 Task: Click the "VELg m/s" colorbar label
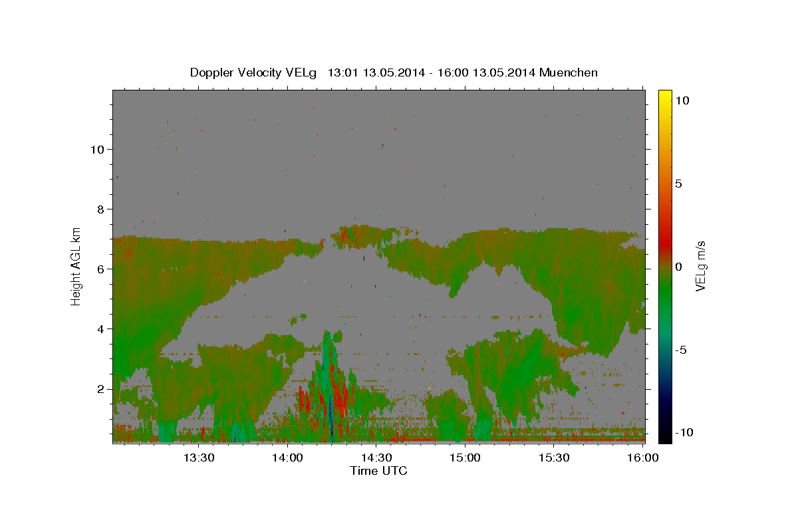(x=700, y=265)
